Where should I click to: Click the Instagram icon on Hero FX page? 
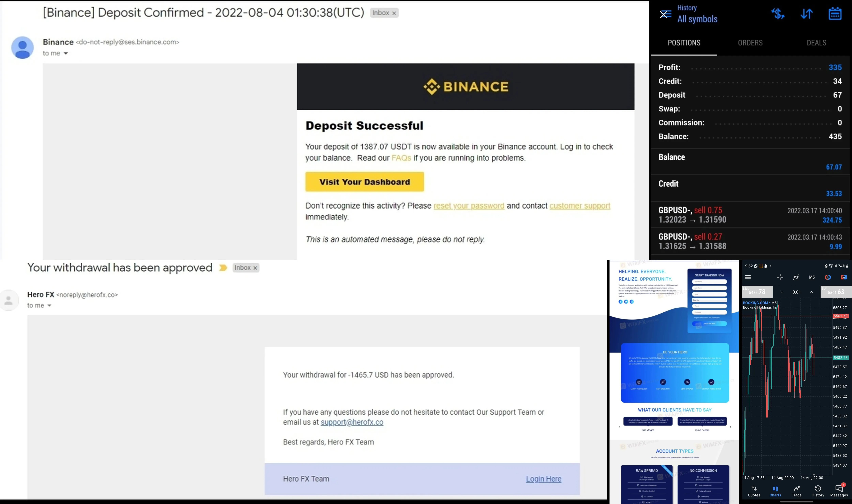click(632, 302)
